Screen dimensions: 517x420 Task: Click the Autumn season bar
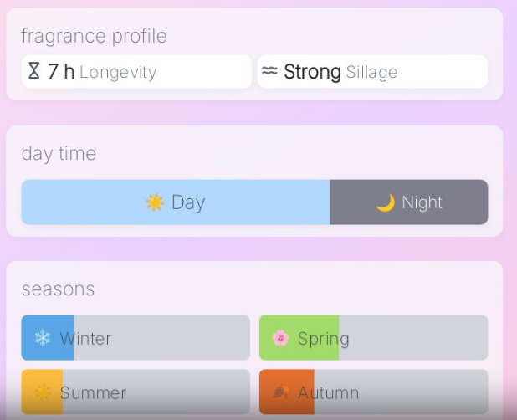373,392
